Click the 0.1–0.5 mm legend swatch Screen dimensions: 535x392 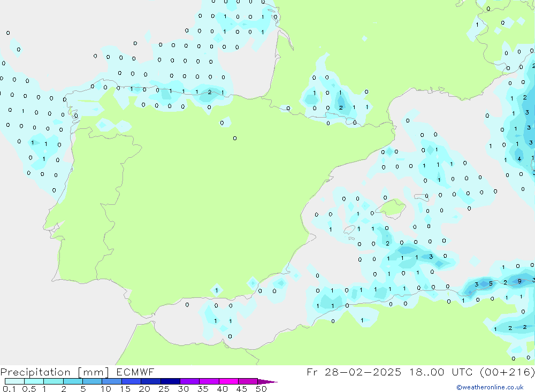[x=14, y=381]
